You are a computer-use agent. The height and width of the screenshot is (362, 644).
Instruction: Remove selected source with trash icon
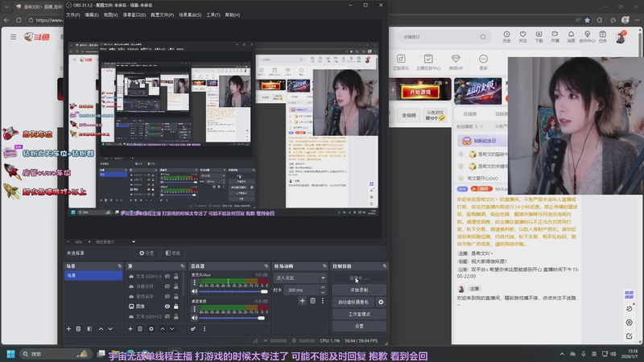pos(140,329)
